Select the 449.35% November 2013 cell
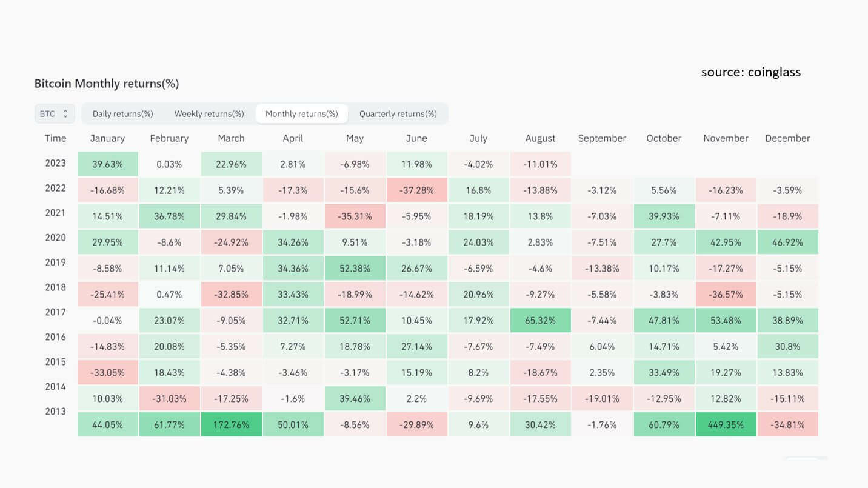Screen dimensions: 868x488 (726, 424)
